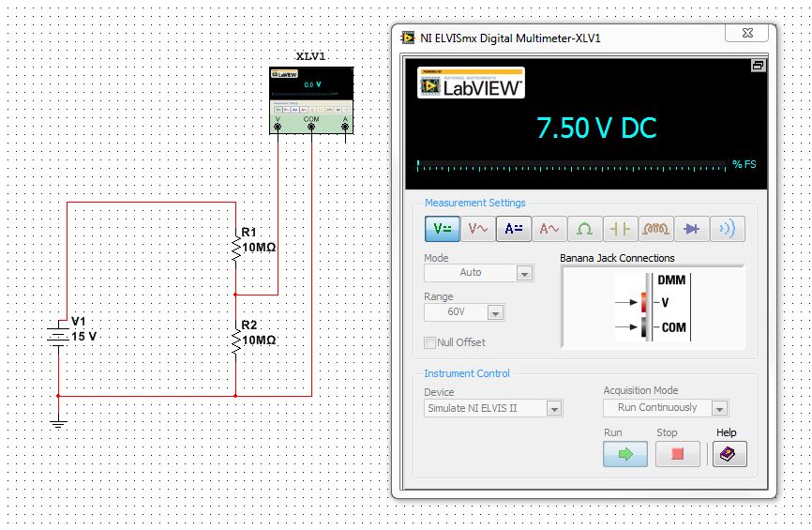Select resistance (ohm) measurement button
Image resolution: width=812 pixels, height=530 pixels.
585,229
